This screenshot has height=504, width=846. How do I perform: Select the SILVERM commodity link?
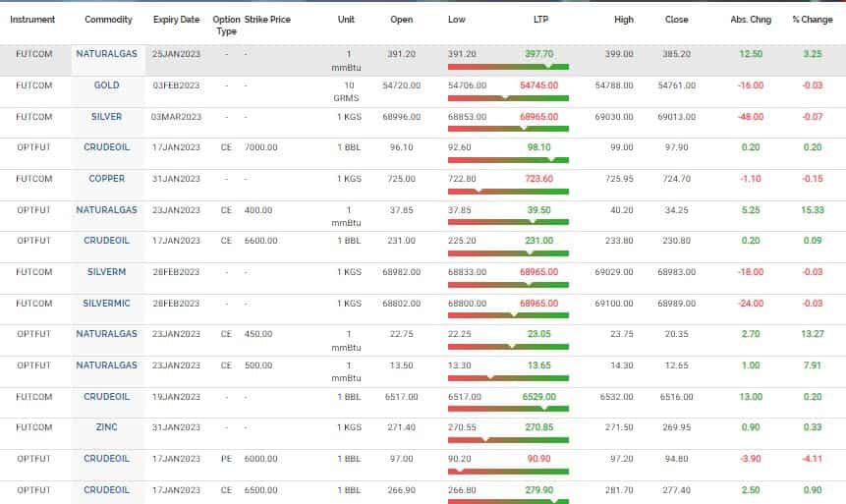pyautogui.click(x=106, y=272)
